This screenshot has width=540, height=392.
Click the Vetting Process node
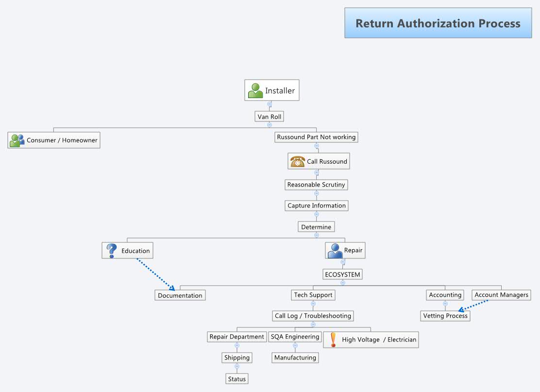point(445,315)
